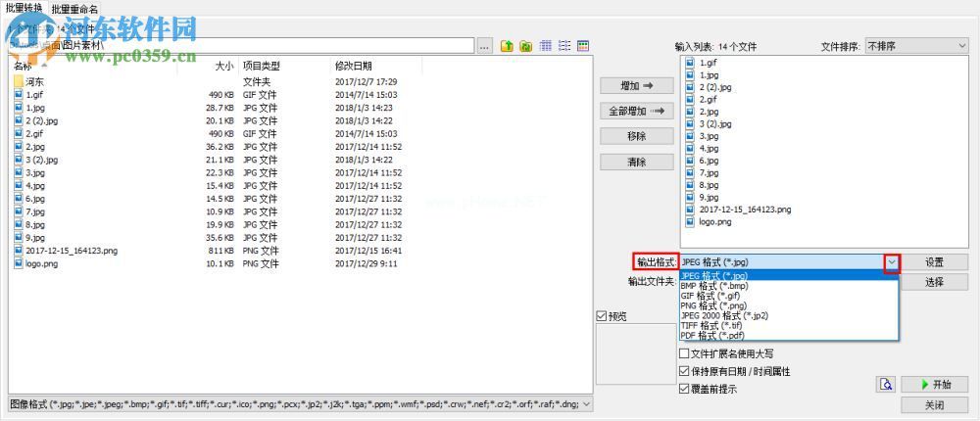
Task: Uncheck the 覆盖前提示 checkbox
Action: pos(684,389)
